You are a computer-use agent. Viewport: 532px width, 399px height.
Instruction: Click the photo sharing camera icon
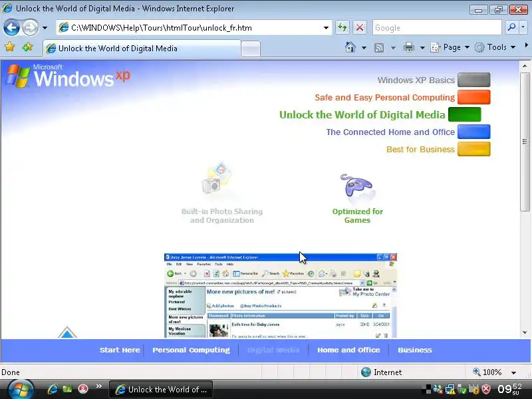217,179
